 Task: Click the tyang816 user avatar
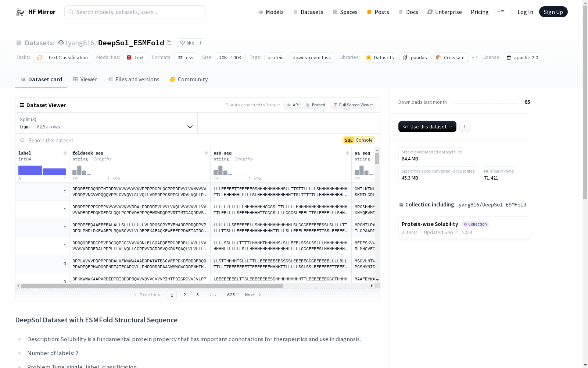tap(61, 43)
